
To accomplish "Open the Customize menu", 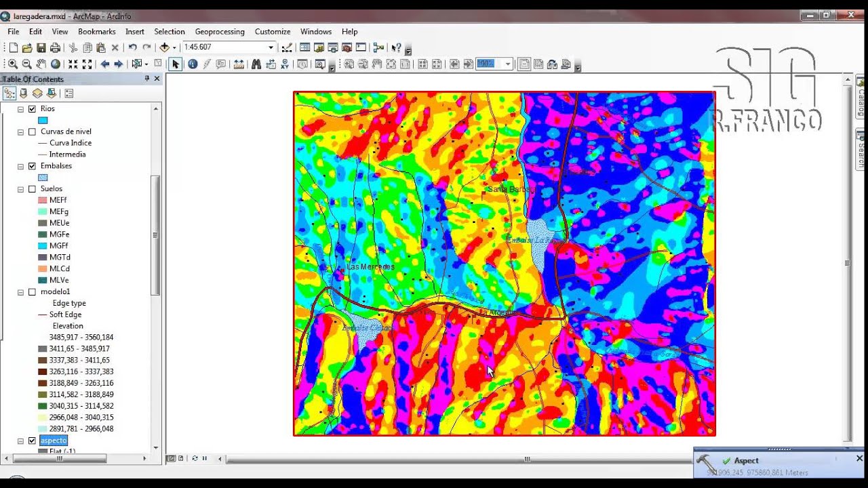I will coord(273,31).
